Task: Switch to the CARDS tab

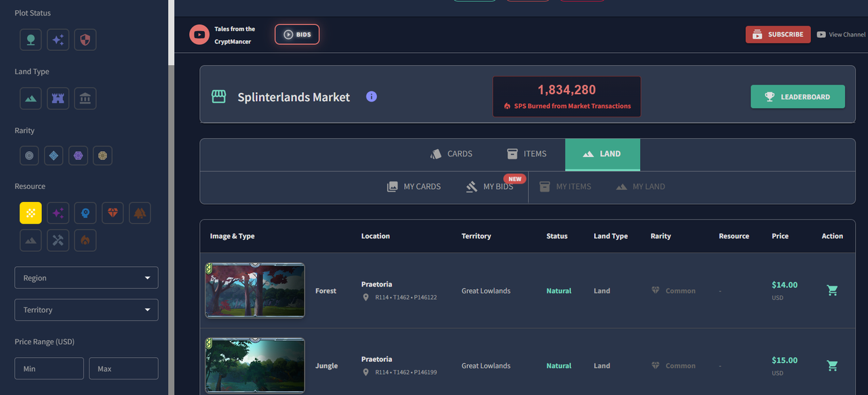Action: point(451,154)
